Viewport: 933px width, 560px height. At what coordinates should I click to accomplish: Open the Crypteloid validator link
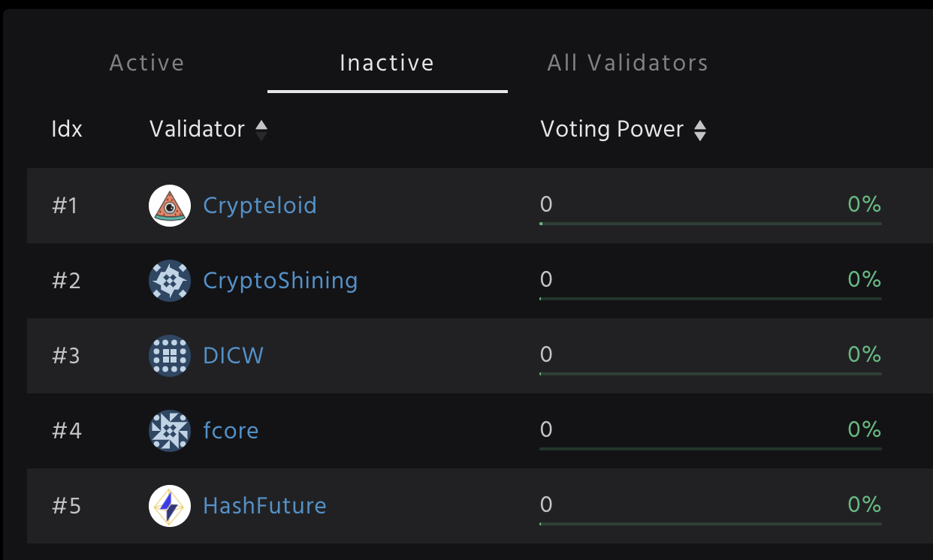coord(260,205)
